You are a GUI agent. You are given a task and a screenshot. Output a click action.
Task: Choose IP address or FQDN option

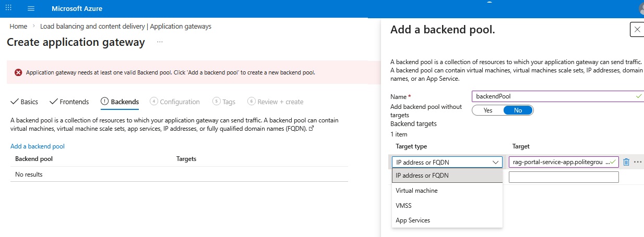click(x=447, y=176)
